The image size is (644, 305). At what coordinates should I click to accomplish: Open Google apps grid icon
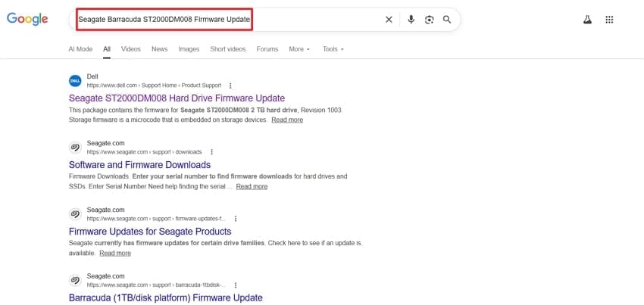(609, 20)
